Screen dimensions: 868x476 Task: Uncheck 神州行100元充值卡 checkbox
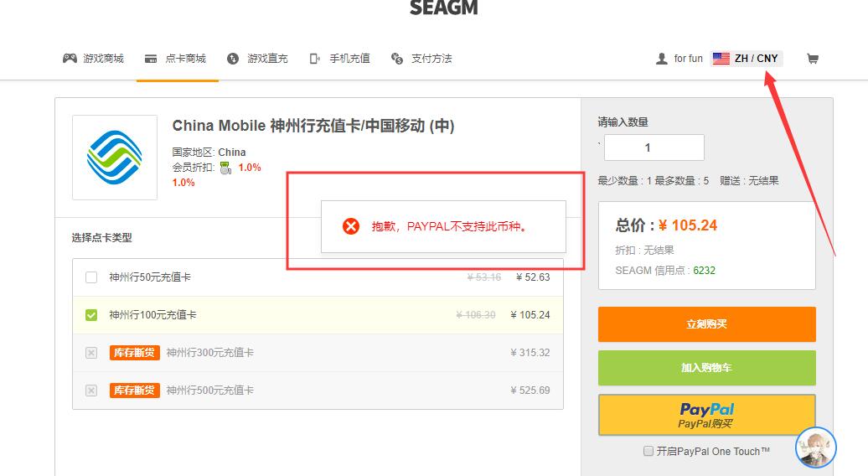click(91, 315)
